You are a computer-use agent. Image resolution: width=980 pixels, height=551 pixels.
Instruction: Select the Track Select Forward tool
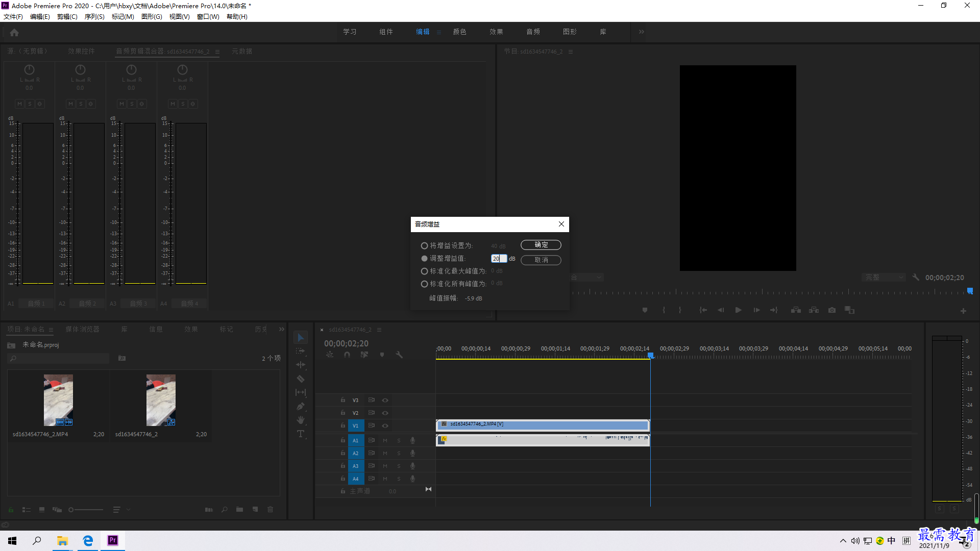pyautogui.click(x=301, y=351)
